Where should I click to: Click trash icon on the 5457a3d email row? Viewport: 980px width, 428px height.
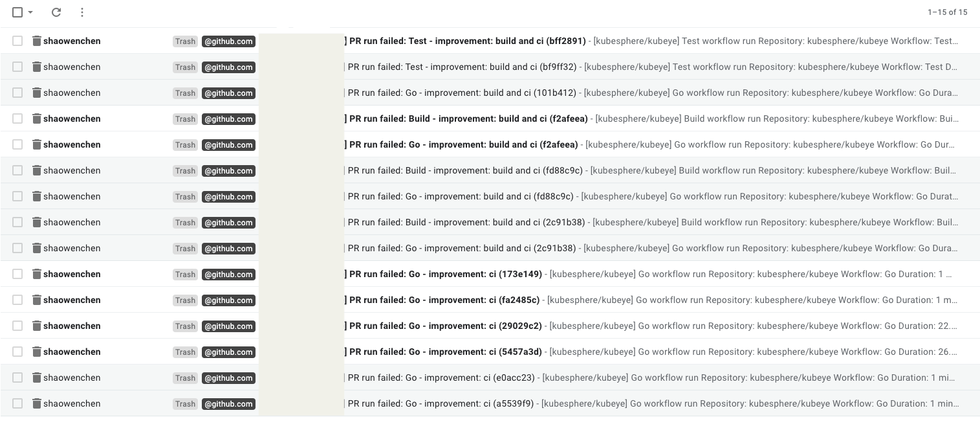(37, 352)
